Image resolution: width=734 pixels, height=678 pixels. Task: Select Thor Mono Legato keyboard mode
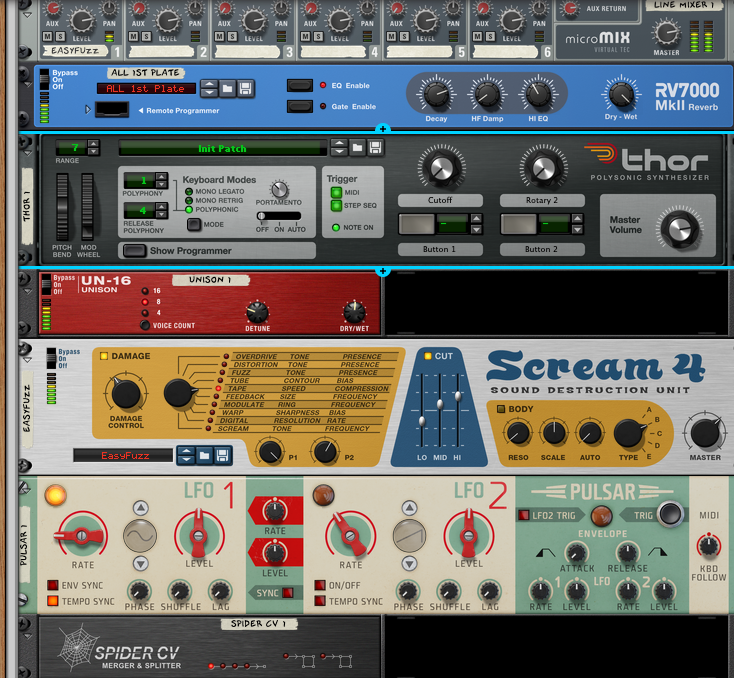pos(189,192)
